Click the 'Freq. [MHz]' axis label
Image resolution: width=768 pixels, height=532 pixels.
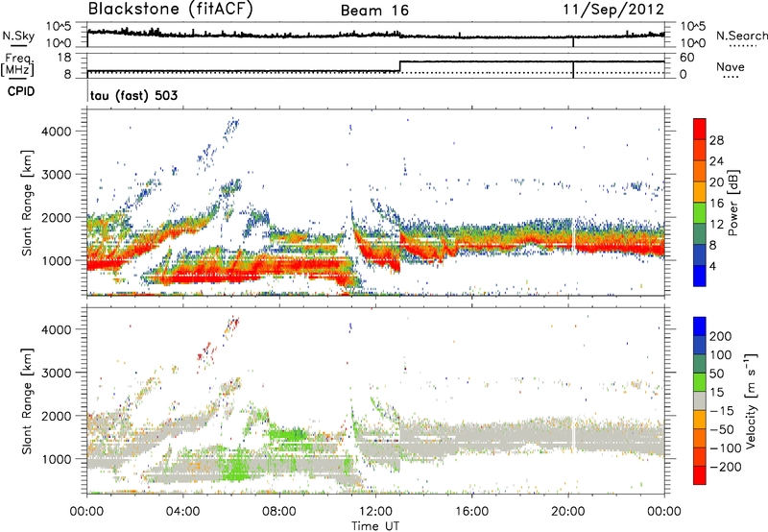click(x=18, y=65)
